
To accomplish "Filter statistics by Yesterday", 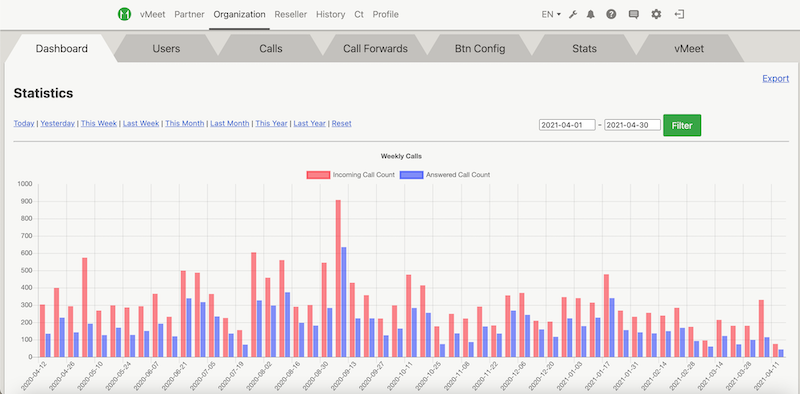I will tap(58, 124).
